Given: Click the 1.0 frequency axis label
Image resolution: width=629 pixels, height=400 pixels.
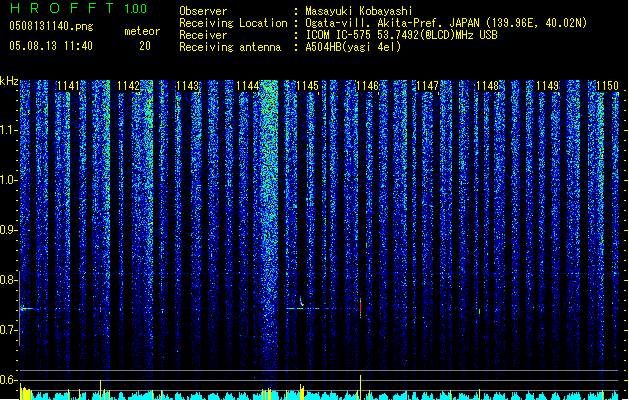Looking at the screenshot, I should 9,180.
